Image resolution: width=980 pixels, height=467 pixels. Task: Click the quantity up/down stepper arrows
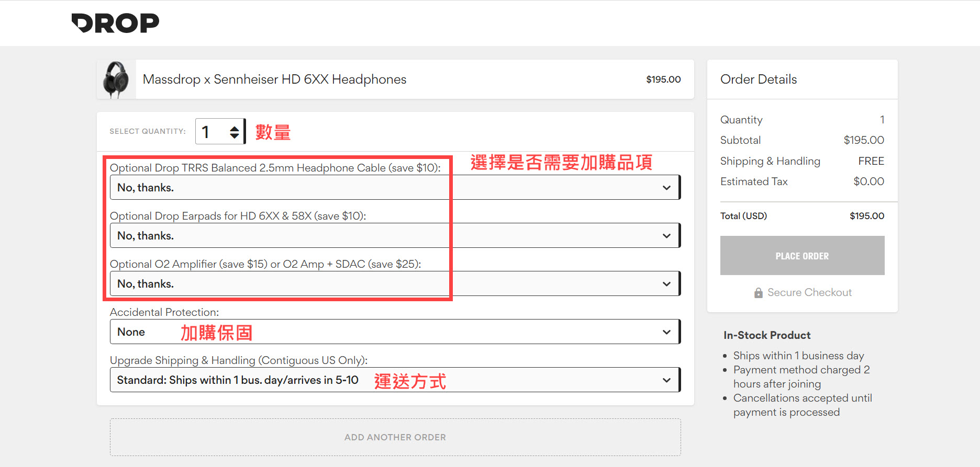(x=235, y=132)
